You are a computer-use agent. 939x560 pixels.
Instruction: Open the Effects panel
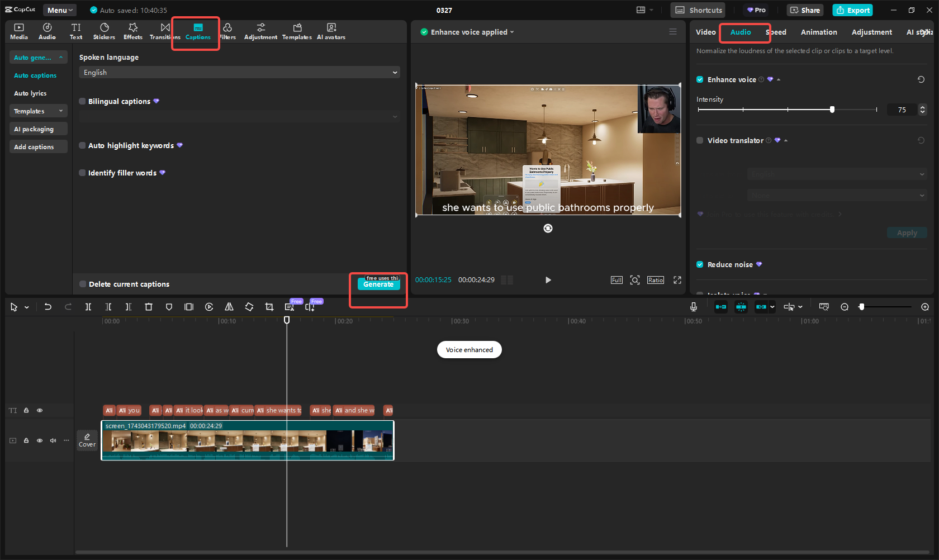[x=133, y=31]
